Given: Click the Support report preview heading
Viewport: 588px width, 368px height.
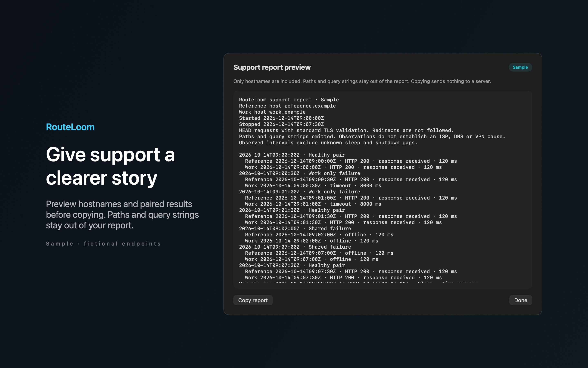Looking at the screenshot, I should click(x=272, y=67).
